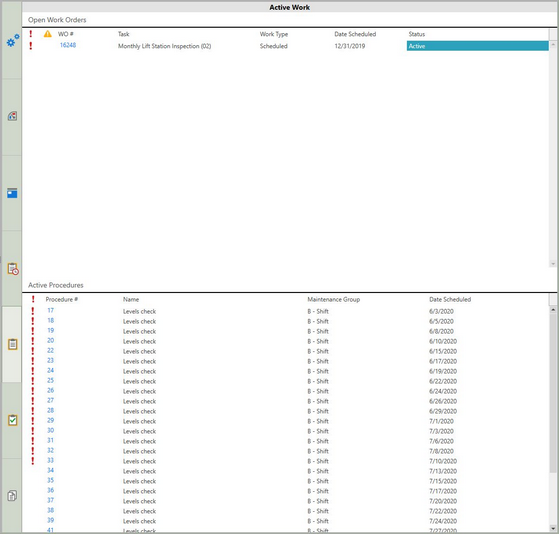Click procedures list scrollbar down arrow
Image resolution: width=559 pixels, height=534 pixels.
pyautogui.click(x=553, y=528)
